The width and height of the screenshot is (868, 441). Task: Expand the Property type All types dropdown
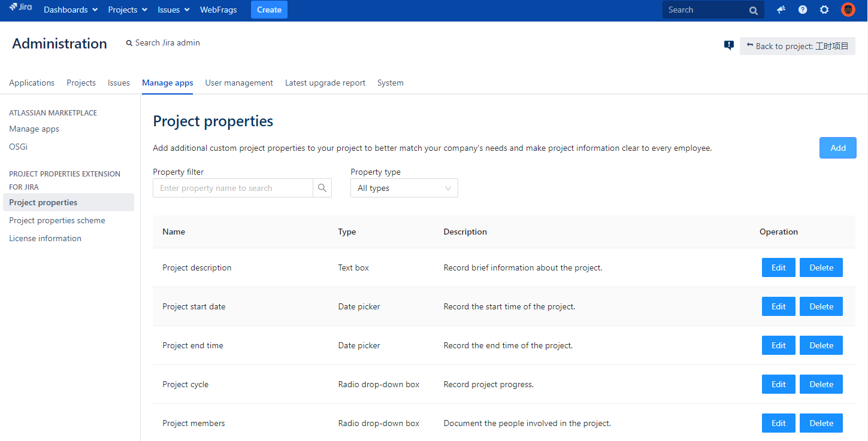(x=404, y=188)
